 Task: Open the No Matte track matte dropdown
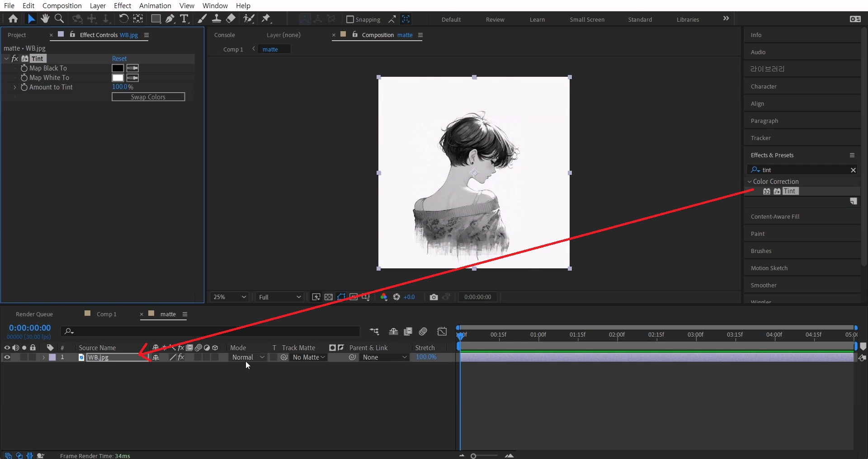point(309,357)
